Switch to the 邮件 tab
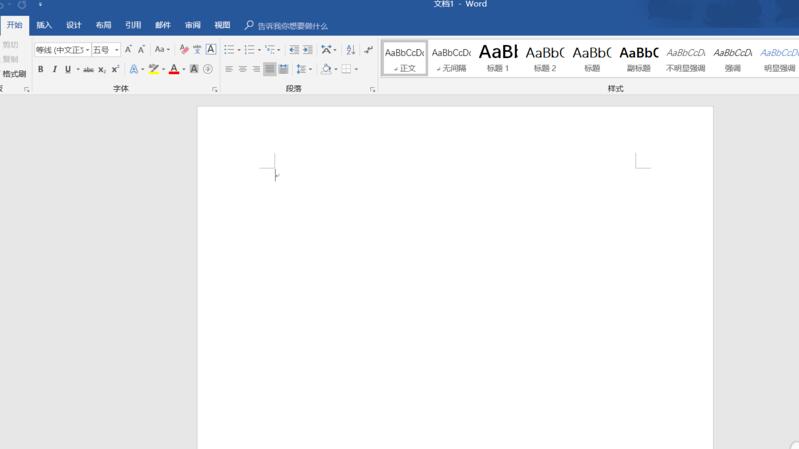The height and width of the screenshot is (449, 799). (163, 25)
